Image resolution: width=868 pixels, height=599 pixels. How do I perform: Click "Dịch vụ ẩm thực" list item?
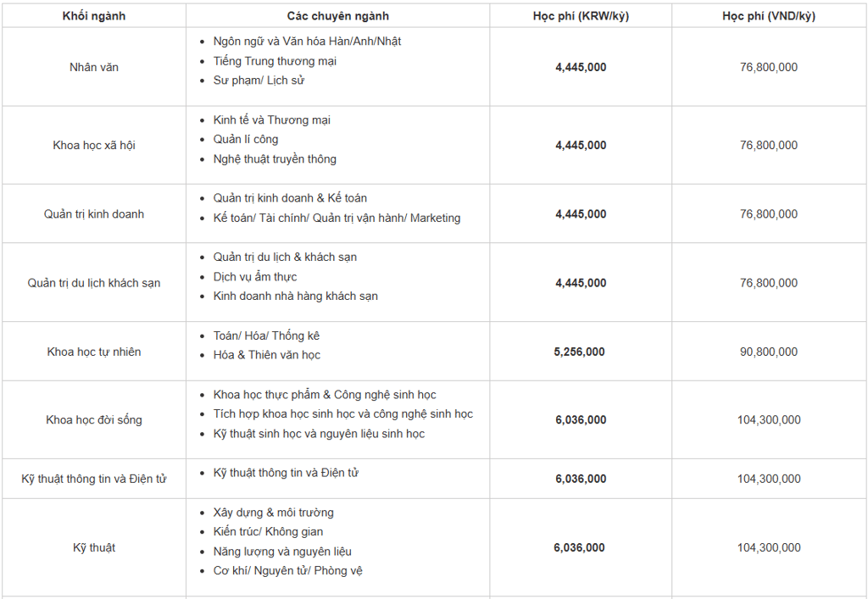click(255, 277)
